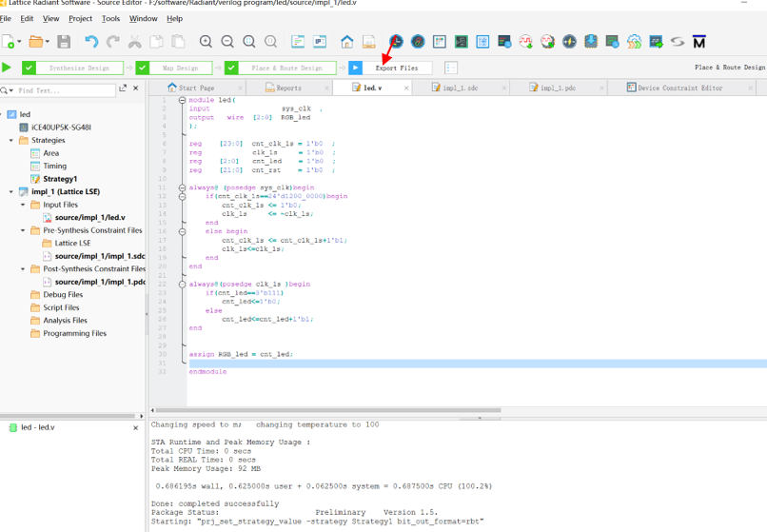767x532 pixels.
Task: Open the New file dropdown arrow
Action: point(19,42)
